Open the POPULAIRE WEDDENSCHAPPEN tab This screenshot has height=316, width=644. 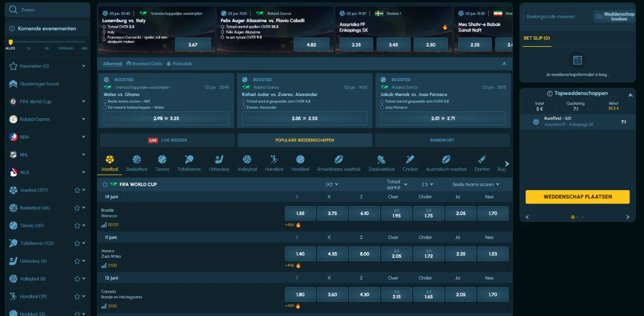point(305,140)
